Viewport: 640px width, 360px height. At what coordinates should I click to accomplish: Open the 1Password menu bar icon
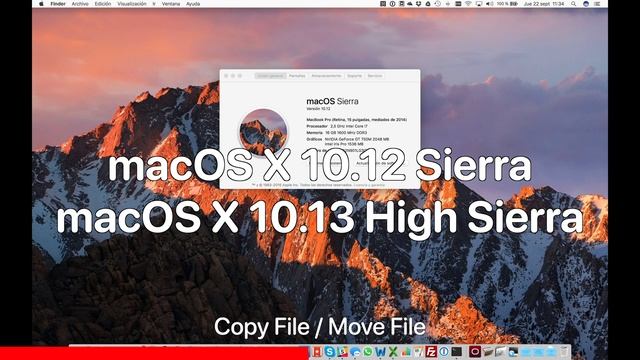[393, 4]
